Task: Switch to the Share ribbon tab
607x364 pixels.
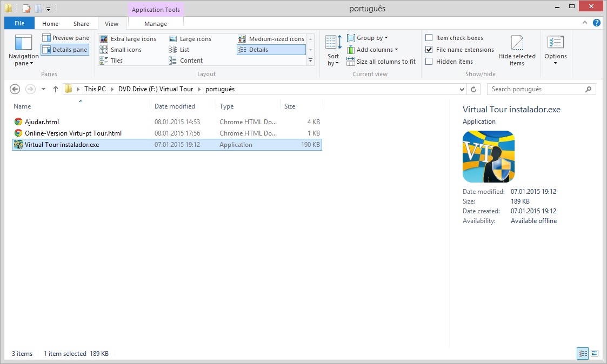Action: point(81,24)
